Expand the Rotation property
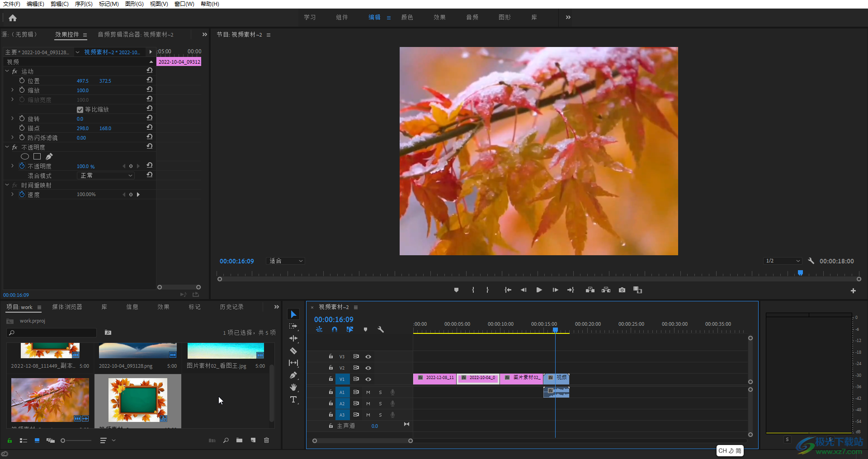868x459 pixels. pyautogui.click(x=12, y=118)
